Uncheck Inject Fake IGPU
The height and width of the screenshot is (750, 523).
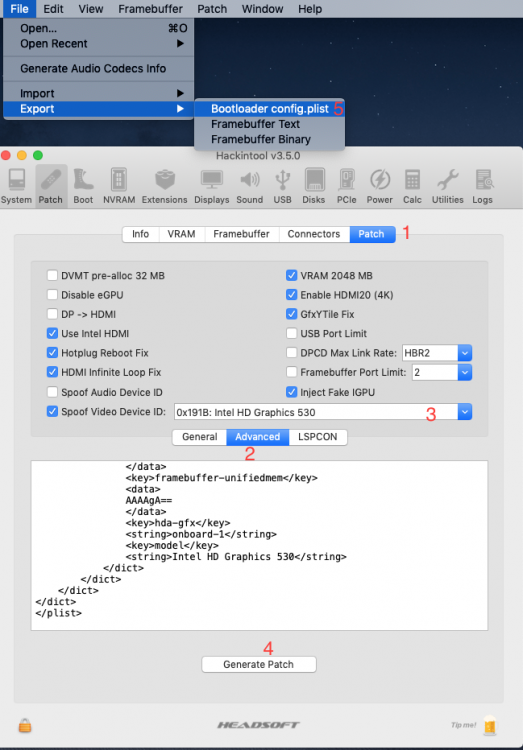tap(291, 392)
